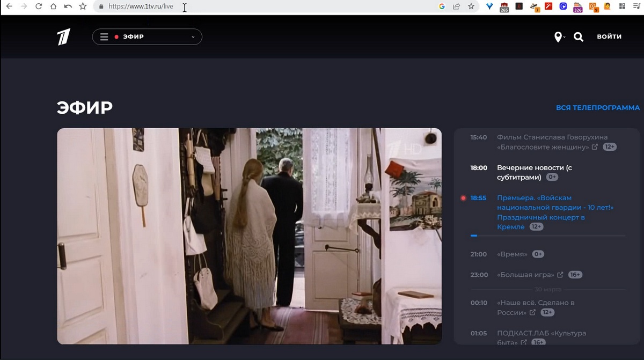Bookmark page with star inside address bar
The width and height of the screenshot is (644, 360).
(471, 6)
